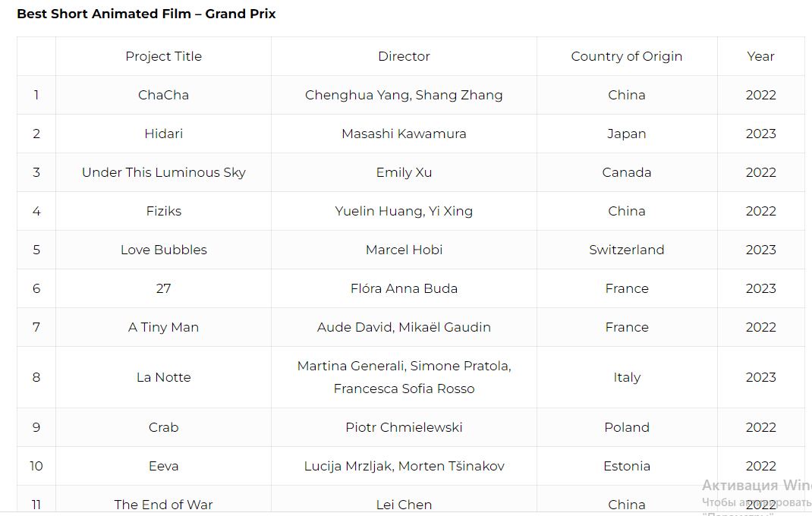This screenshot has width=812, height=516.
Task: Click the Switzerland country cell
Action: click(x=626, y=250)
